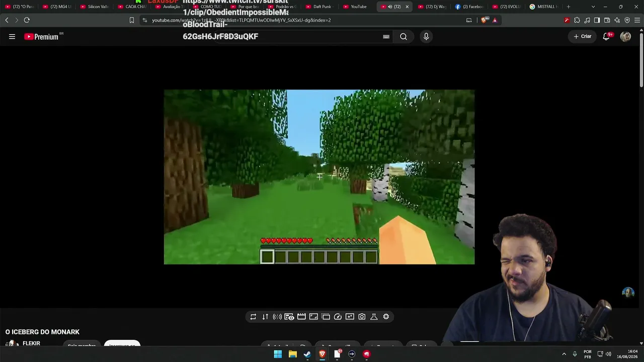The width and height of the screenshot is (644, 362).
Task: Toggle the loop icon in enhancer toolbar
Action: (253, 317)
